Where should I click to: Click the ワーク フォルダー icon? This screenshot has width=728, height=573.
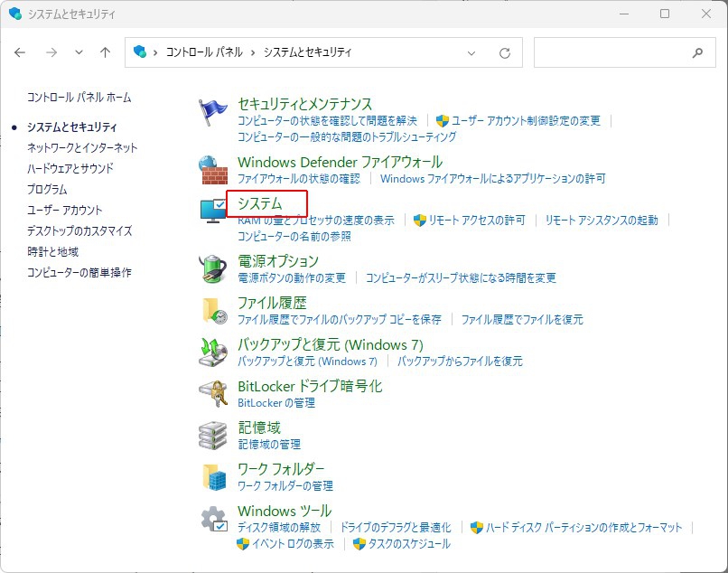click(213, 476)
